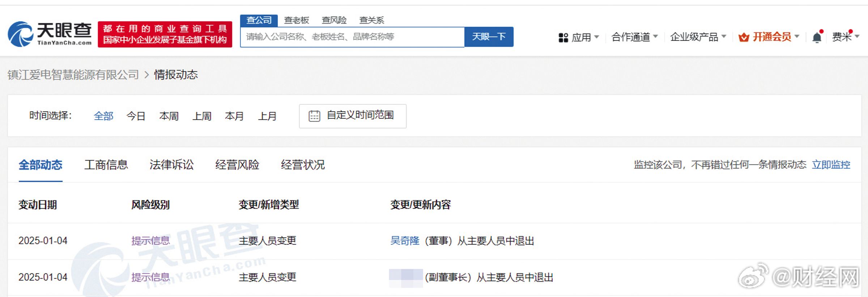
Task: Select 上月 time filter
Action: click(x=267, y=116)
